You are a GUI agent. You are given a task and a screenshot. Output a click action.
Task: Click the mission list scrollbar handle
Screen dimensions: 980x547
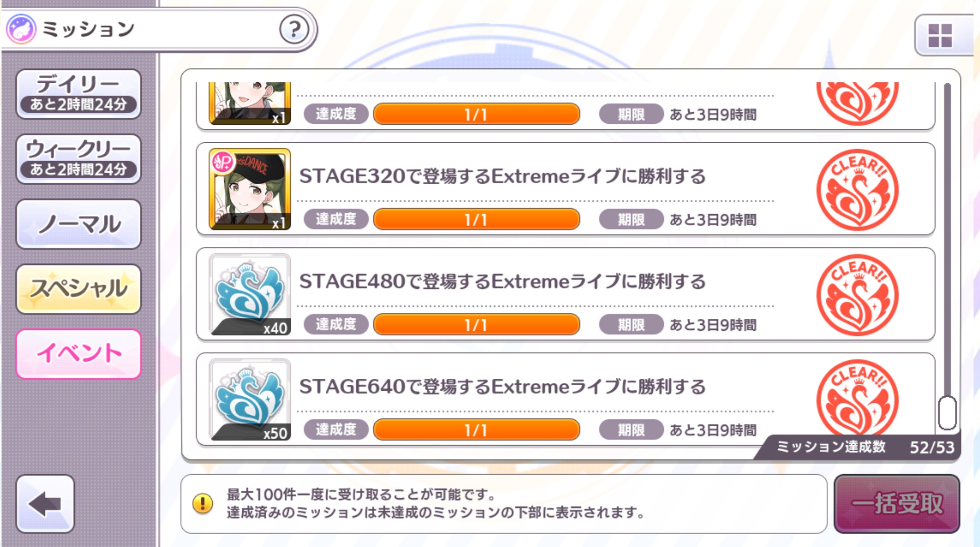coord(947,413)
